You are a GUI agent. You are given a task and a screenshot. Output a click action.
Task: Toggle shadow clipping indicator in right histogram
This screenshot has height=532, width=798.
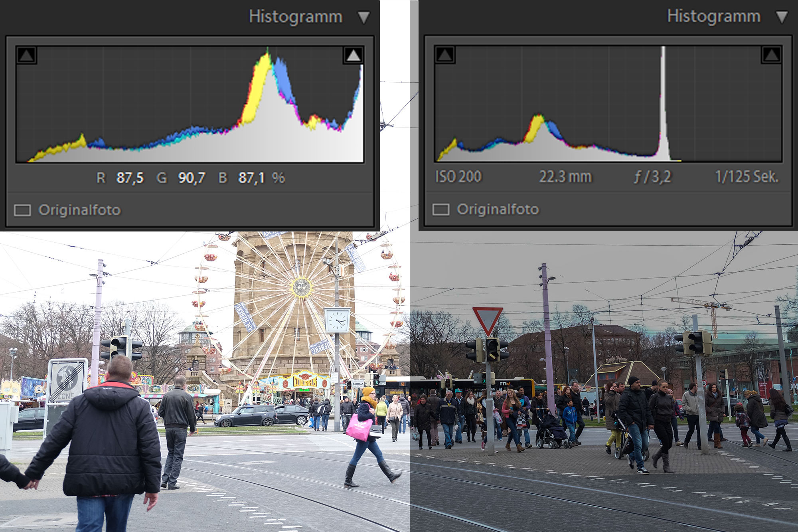pyautogui.click(x=445, y=55)
